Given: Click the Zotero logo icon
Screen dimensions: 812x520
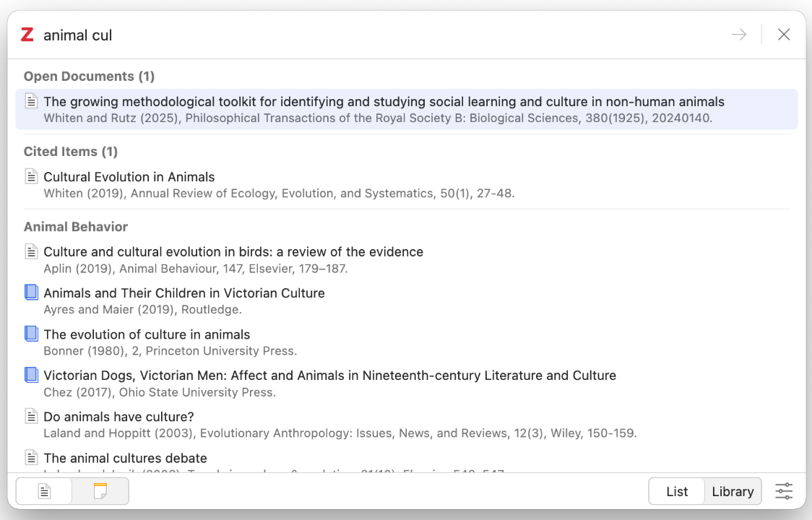Looking at the screenshot, I should 27,35.
